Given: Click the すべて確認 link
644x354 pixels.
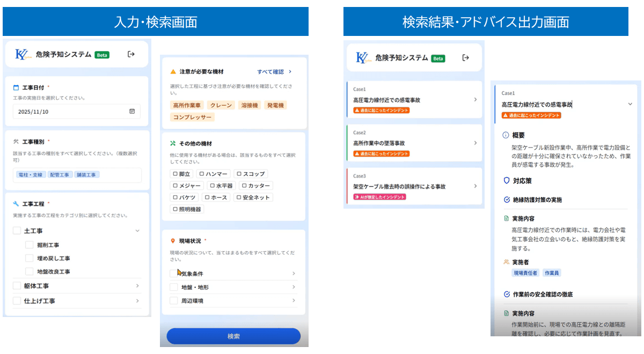Looking at the screenshot, I should tap(274, 71).
